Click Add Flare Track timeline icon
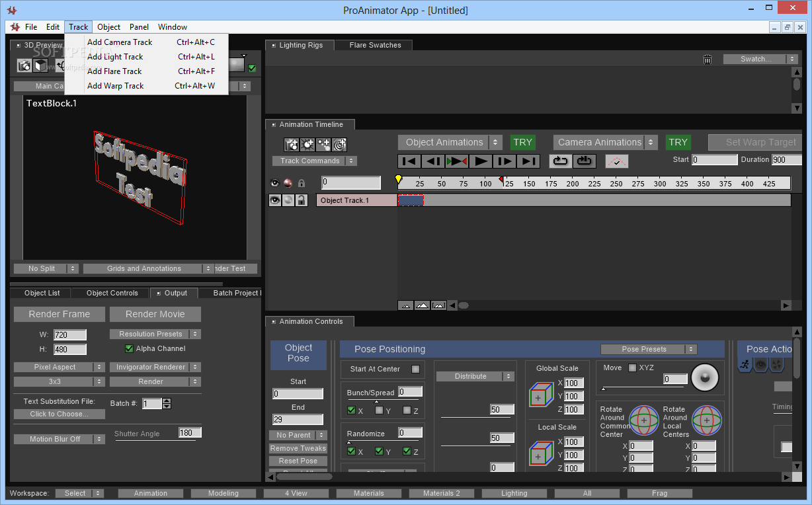812x505 pixels. [323, 145]
